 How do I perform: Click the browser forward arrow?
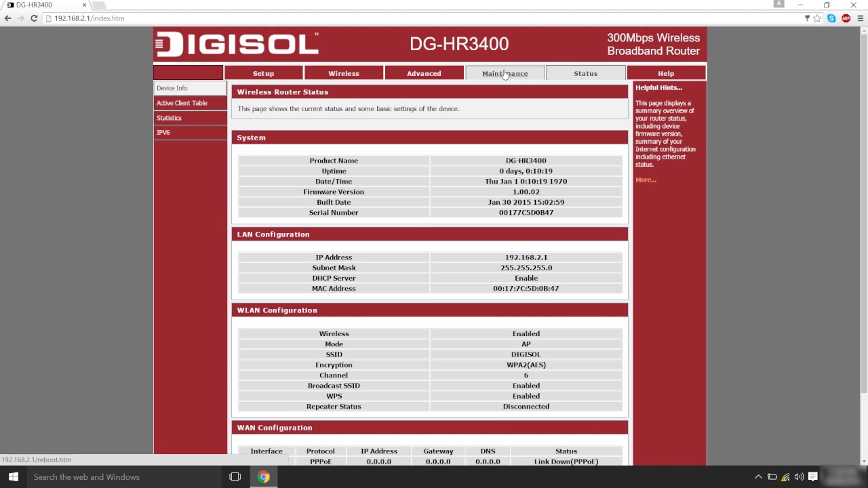tap(20, 18)
